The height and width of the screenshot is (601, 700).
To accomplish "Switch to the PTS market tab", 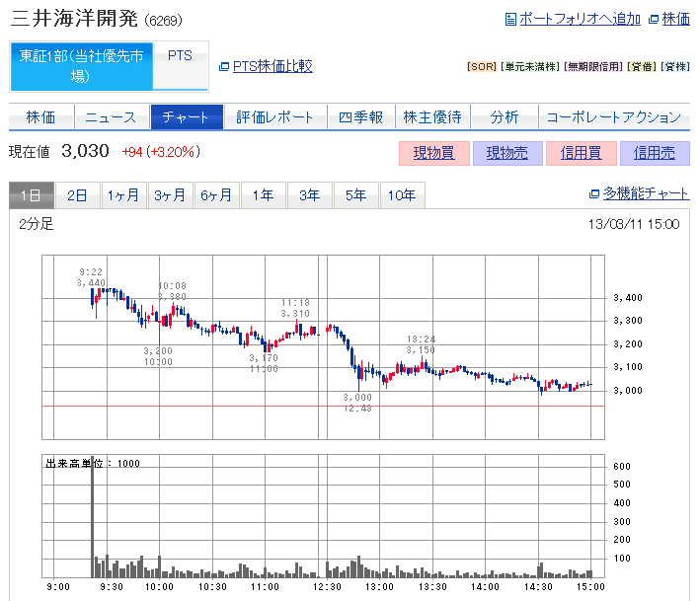I will point(181,56).
